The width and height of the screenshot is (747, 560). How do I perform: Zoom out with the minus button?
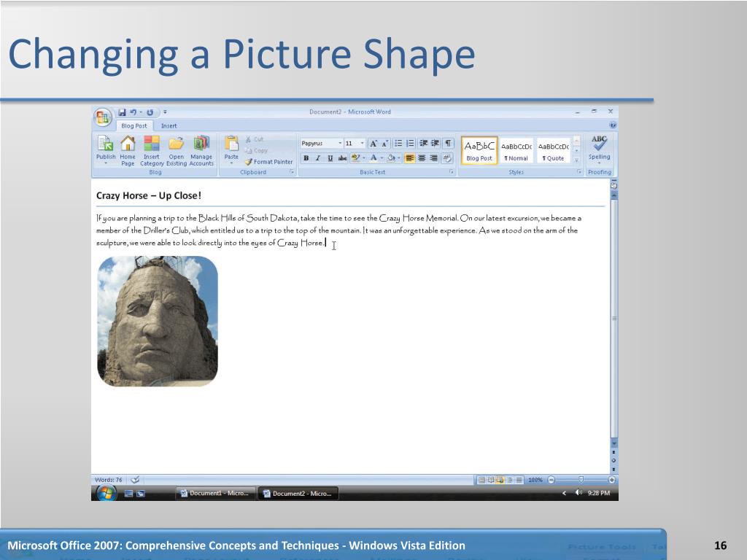[551, 480]
